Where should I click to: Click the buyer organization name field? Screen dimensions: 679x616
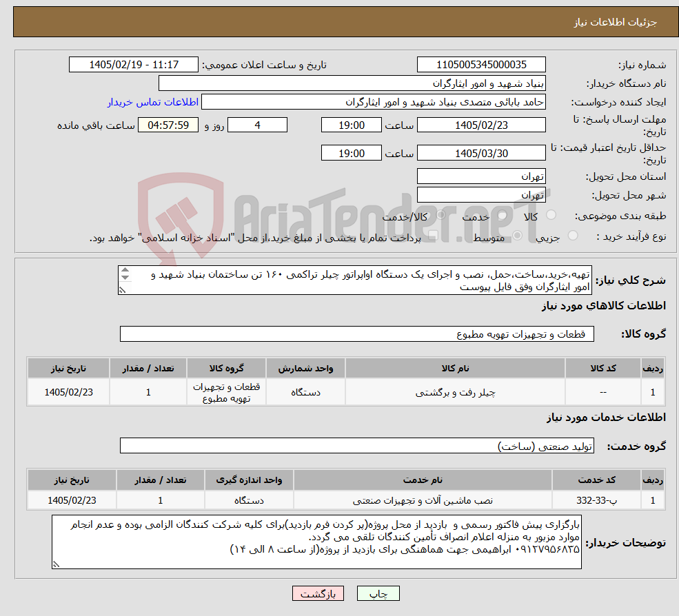pyautogui.click(x=352, y=83)
